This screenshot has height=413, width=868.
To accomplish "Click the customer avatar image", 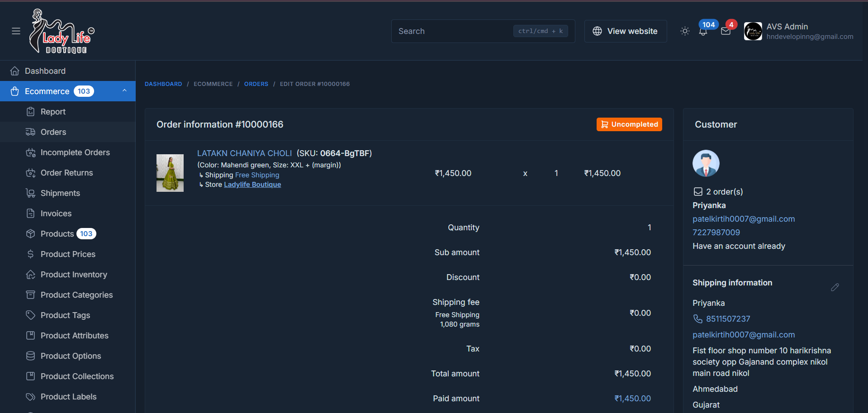I will [706, 163].
